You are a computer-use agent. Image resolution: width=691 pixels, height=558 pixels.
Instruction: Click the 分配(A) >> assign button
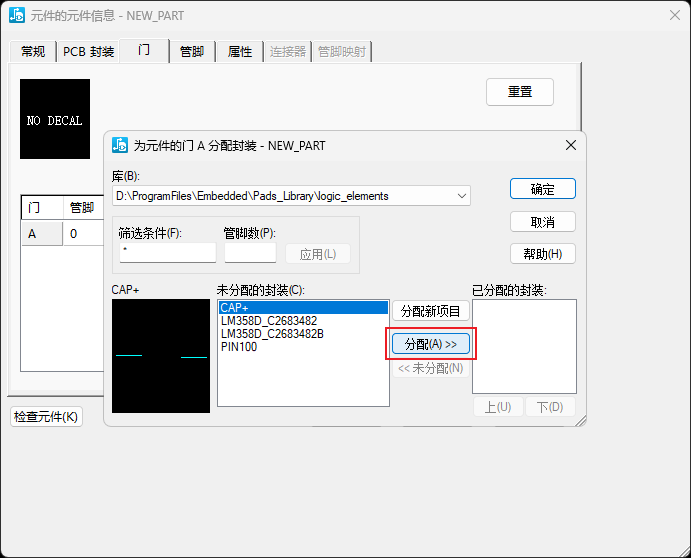click(430, 343)
